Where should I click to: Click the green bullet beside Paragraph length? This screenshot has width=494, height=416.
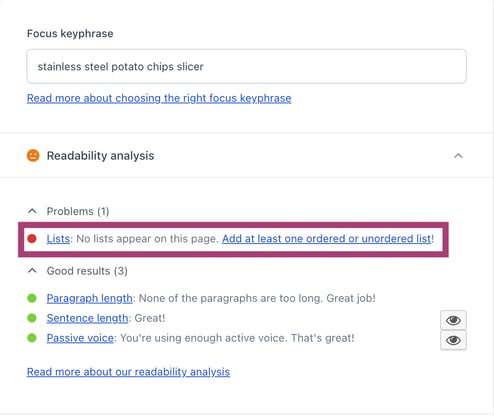32,298
